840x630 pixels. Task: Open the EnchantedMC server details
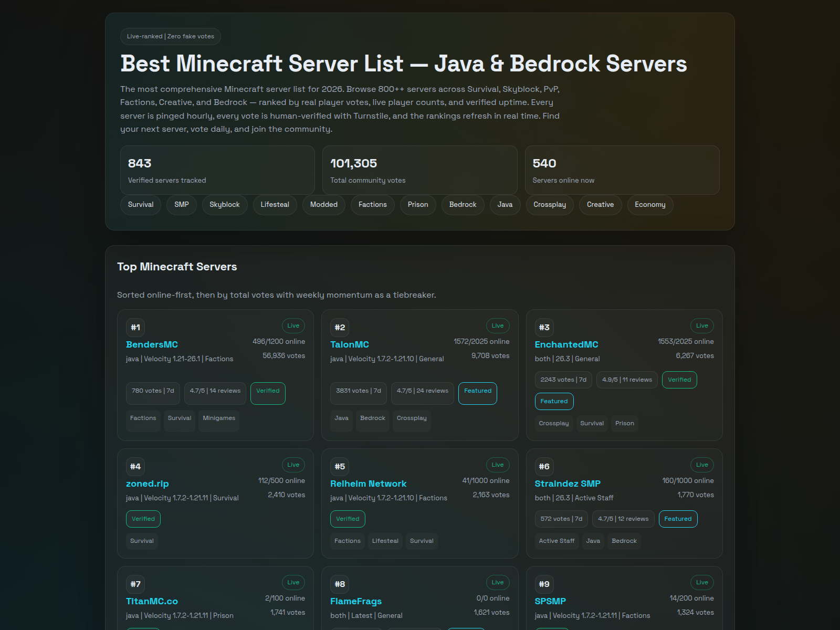566,344
